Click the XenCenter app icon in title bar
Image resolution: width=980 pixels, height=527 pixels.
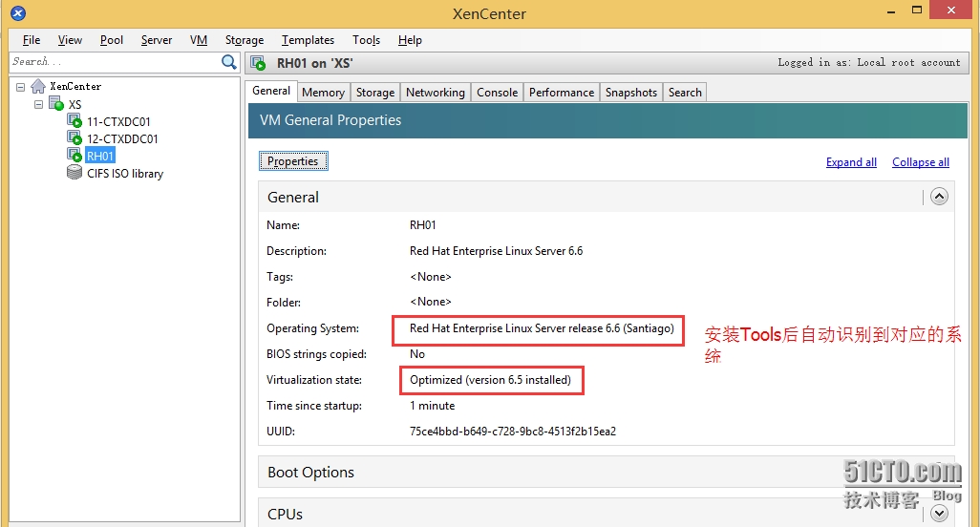coord(18,12)
